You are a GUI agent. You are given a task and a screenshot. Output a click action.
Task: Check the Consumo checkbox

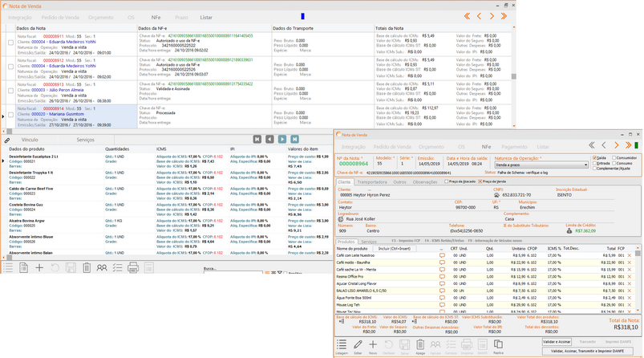(x=614, y=163)
